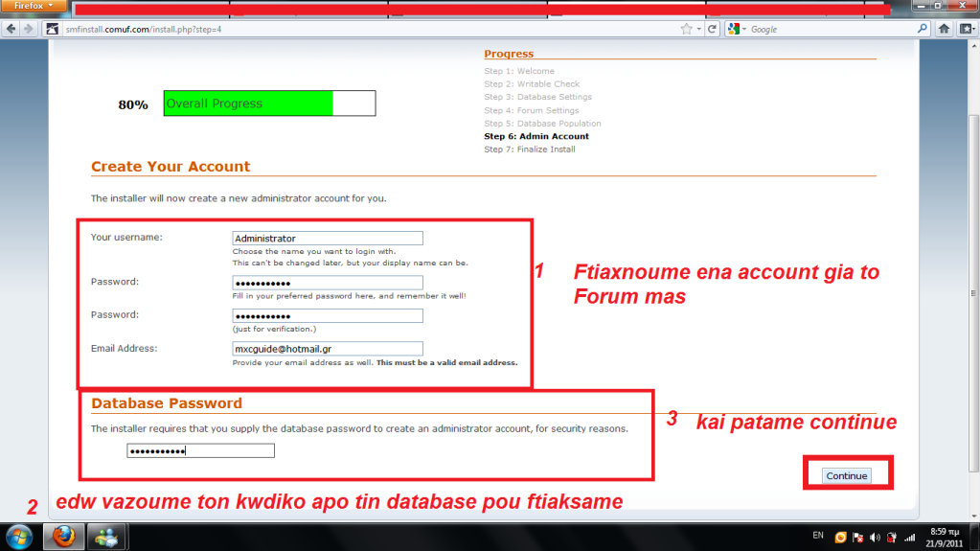980x551 pixels.
Task: Bookmark this page with the star icon
Action: coord(686,30)
